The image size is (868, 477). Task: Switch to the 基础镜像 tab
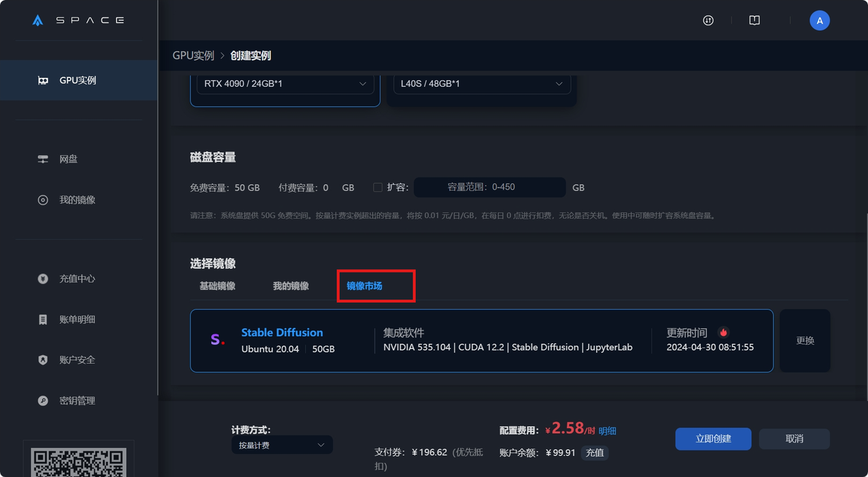(217, 286)
